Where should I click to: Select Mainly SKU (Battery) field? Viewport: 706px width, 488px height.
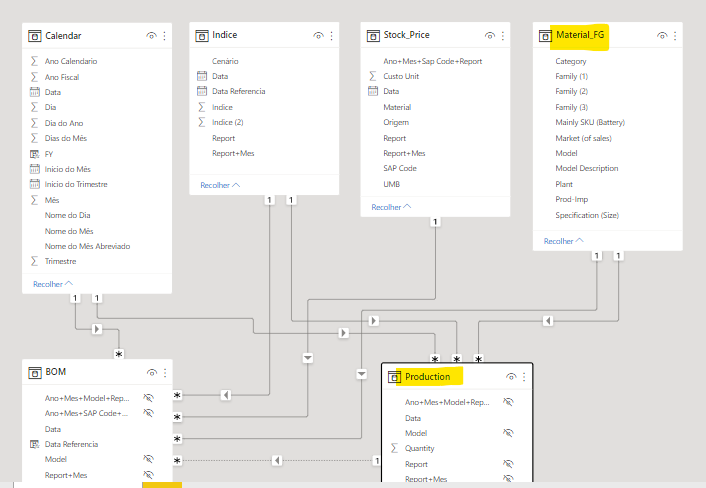point(590,122)
